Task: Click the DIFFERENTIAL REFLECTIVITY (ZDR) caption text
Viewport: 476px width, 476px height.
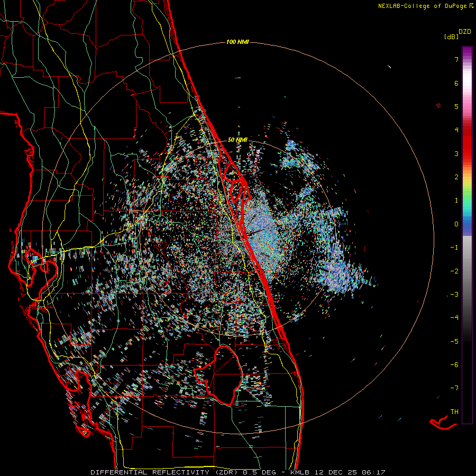Action: (x=165, y=472)
